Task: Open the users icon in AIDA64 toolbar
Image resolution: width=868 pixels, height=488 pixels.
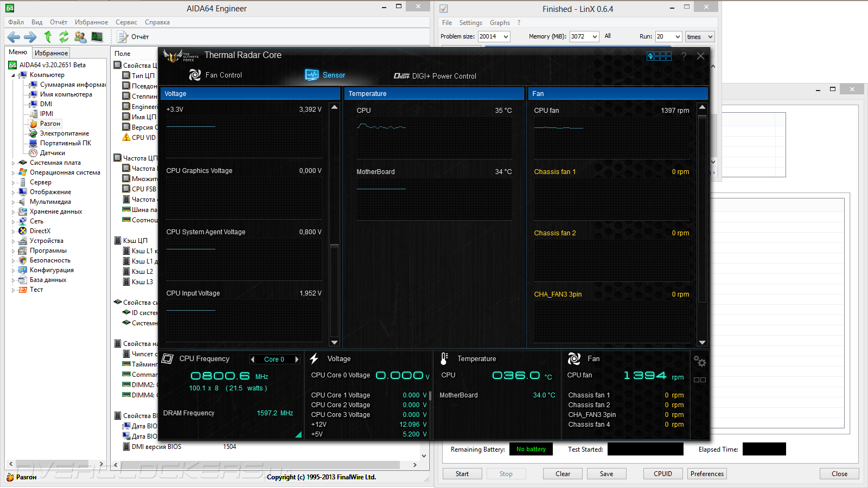Action: point(80,37)
